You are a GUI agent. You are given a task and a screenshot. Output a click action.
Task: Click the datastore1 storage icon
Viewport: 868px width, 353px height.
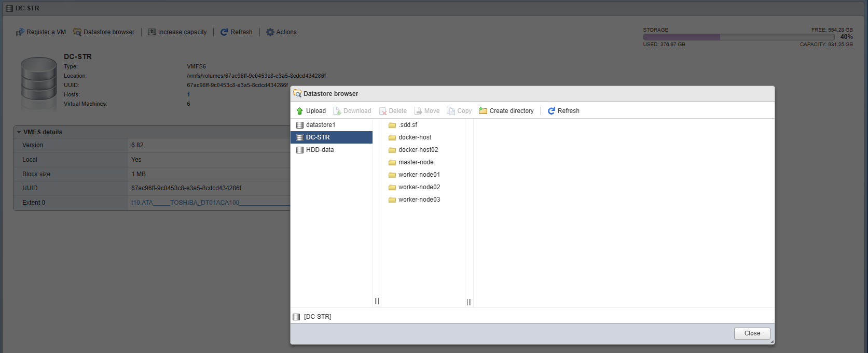click(300, 125)
